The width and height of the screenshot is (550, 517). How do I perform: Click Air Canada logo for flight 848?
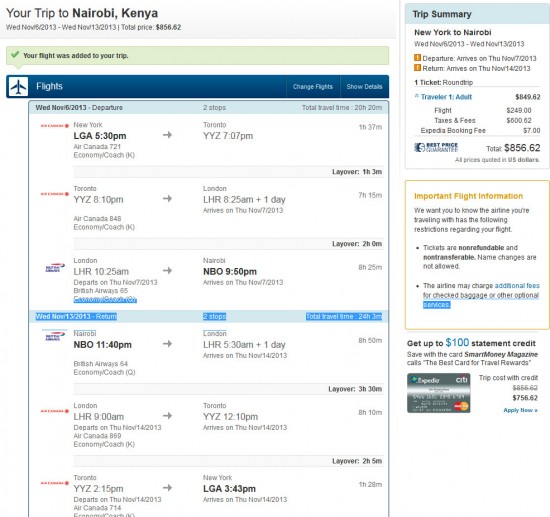(x=54, y=194)
